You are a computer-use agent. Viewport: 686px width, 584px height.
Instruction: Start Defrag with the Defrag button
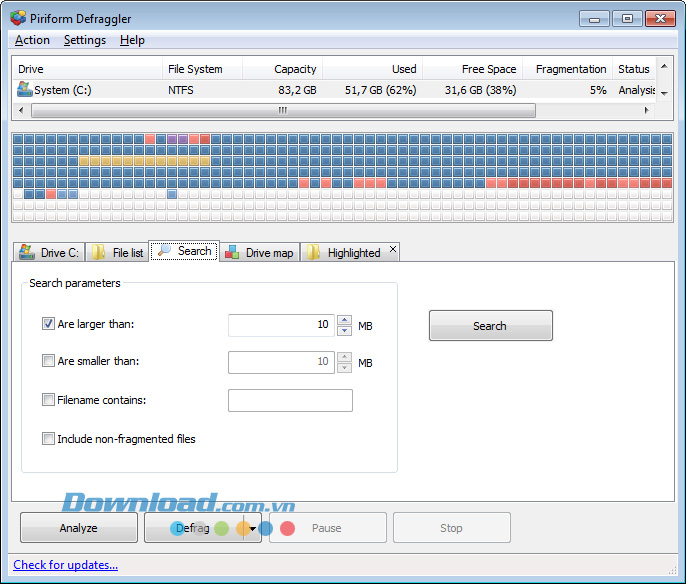tap(194, 528)
